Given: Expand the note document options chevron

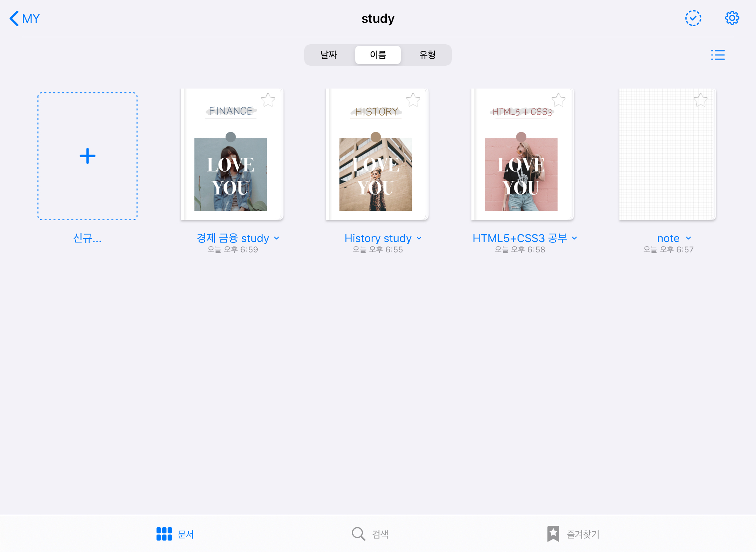Looking at the screenshot, I should [688, 238].
